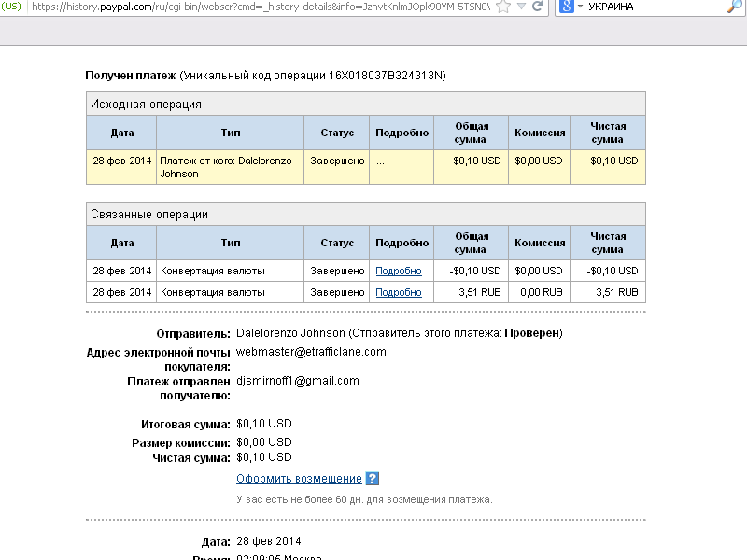Click the 0,00 RUB commission cell
This screenshot has height=560, width=747.
click(539, 292)
